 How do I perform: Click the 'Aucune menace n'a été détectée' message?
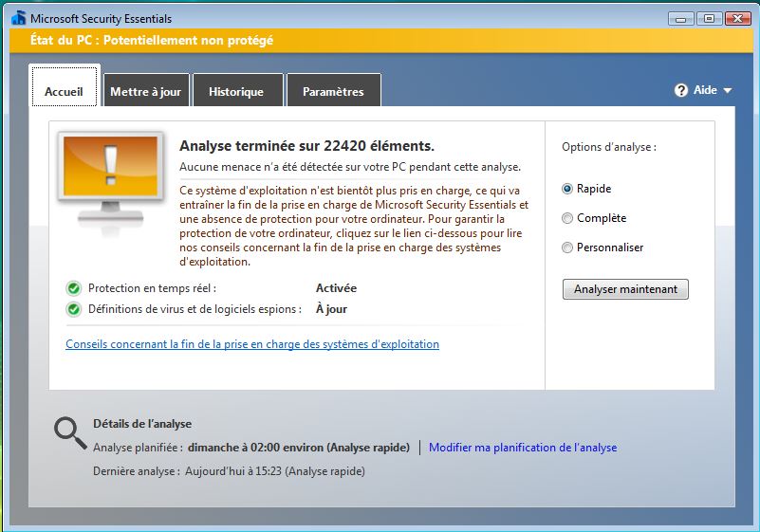[x=350, y=167]
